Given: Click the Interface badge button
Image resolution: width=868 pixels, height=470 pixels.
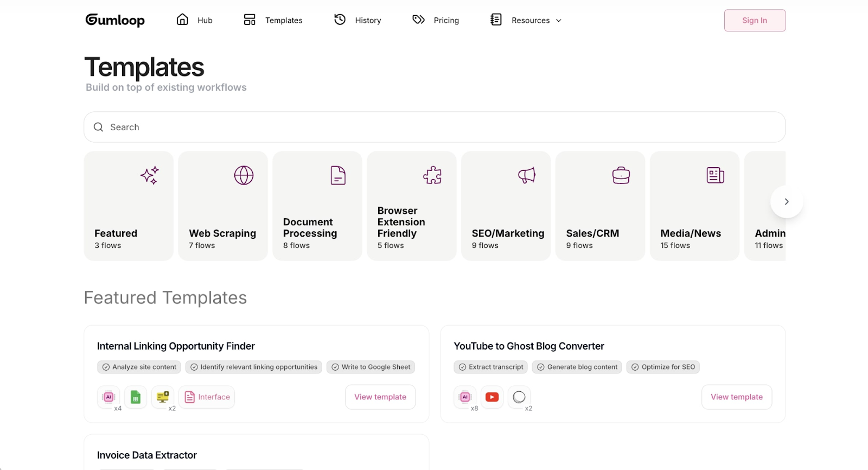Looking at the screenshot, I should [207, 397].
